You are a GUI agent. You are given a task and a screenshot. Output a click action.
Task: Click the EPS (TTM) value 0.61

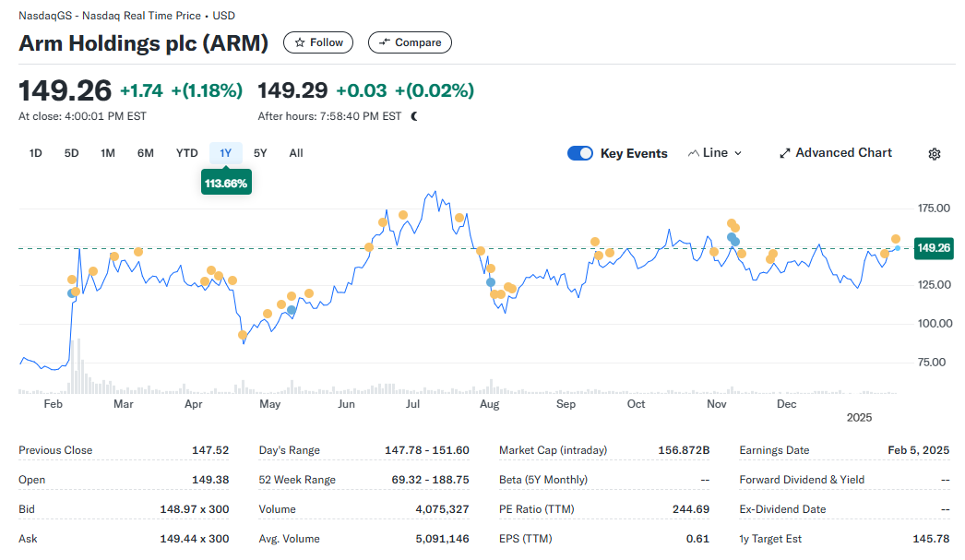(697, 539)
